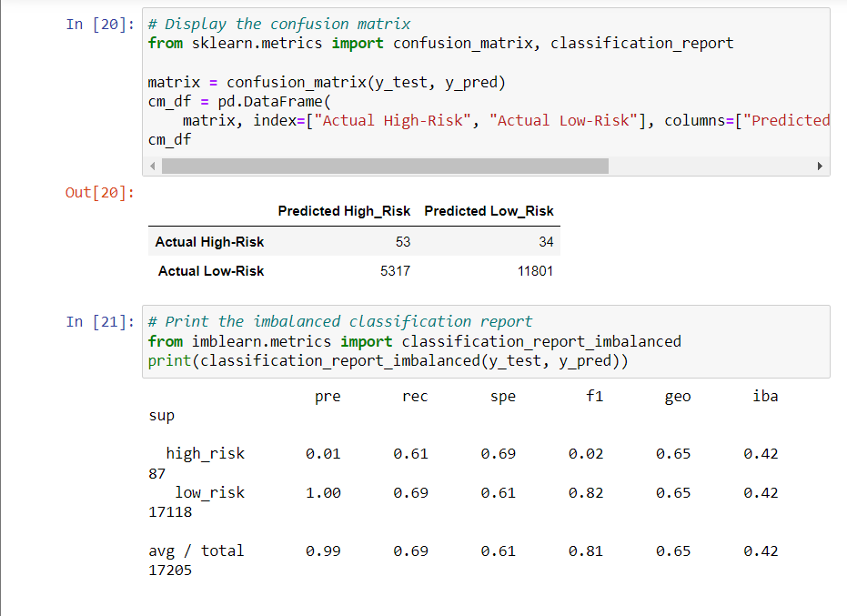This screenshot has width=847, height=616.
Task: Click the 'high_risk' row label in report
Action: (206, 454)
